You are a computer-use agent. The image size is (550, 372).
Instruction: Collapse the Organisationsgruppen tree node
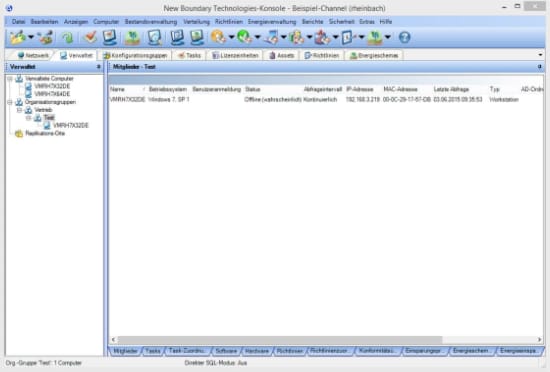tap(10, 102)
